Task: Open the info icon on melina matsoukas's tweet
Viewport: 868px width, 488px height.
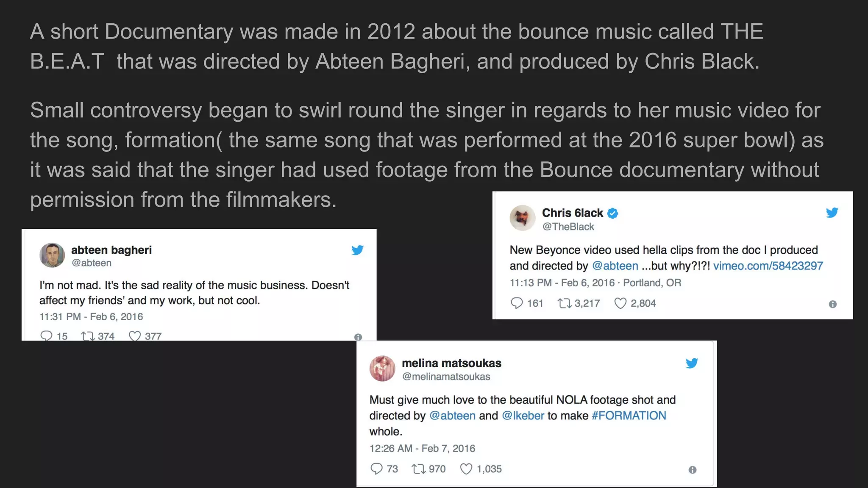Action: pos(692,470)
